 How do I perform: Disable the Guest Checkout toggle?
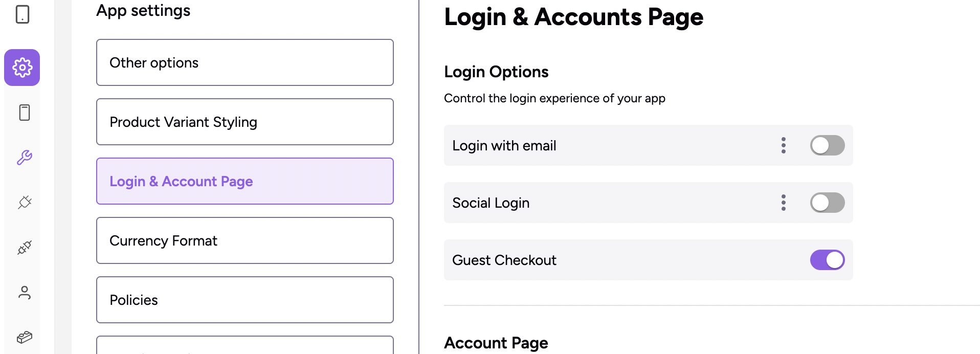click(827, 260)
